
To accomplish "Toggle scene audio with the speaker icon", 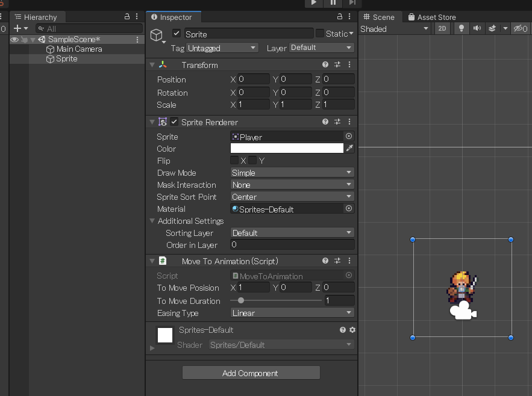I will tap(477, 28).
